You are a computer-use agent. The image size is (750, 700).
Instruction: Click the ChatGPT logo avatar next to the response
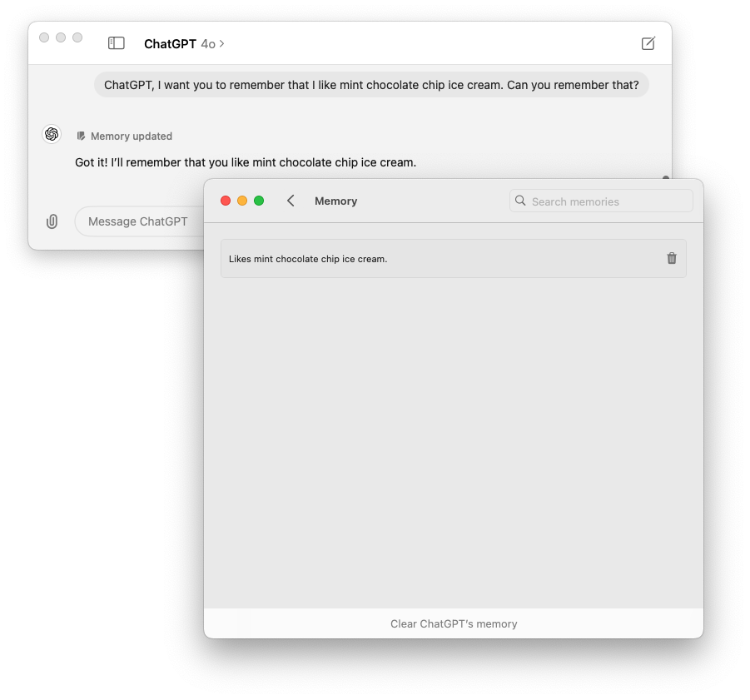click(52, 134)
